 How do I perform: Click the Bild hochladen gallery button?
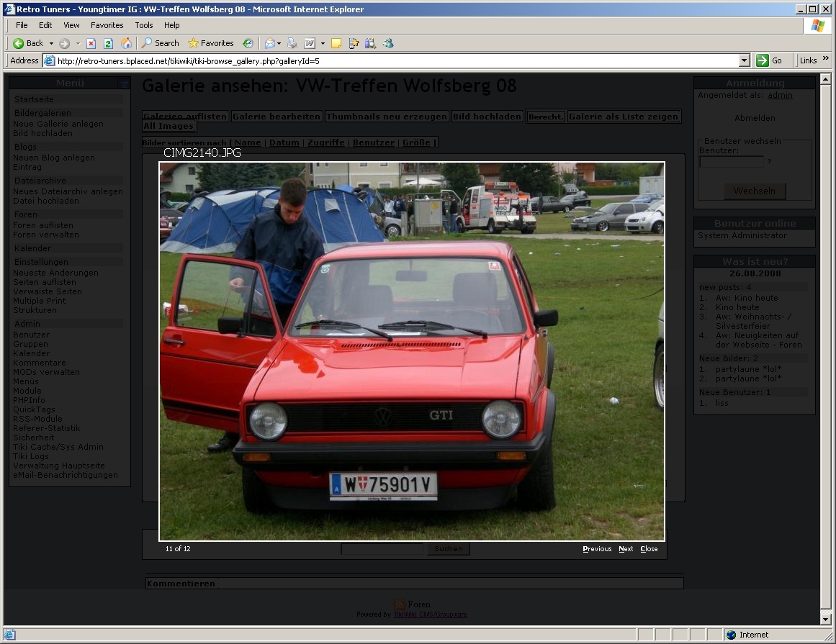click(487, 116)
